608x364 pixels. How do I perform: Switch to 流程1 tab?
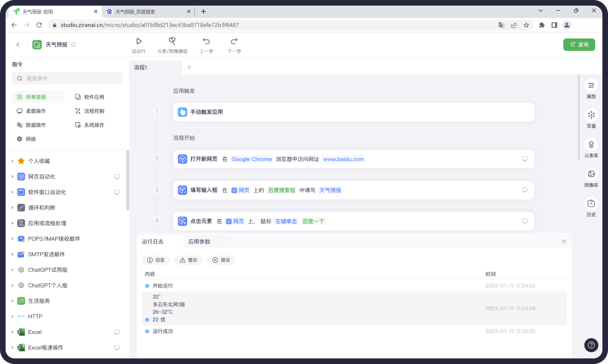tap(155, 68)
